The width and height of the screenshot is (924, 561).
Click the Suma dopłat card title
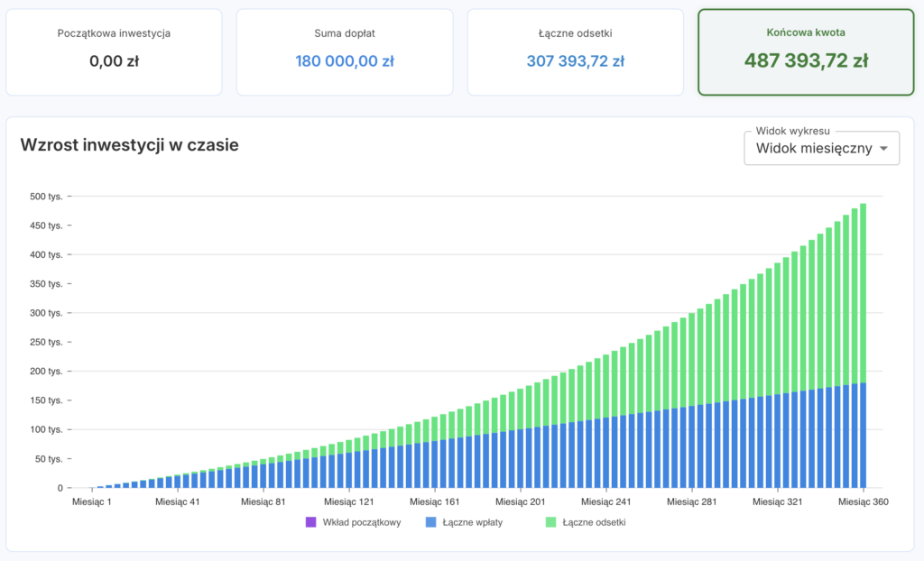(x=345, y=33)
